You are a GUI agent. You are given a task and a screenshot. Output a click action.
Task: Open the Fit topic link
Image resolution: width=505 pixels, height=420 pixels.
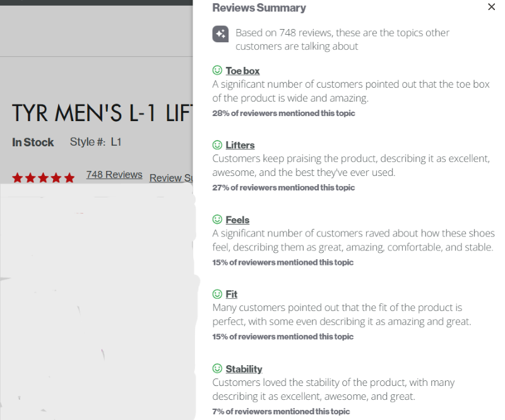pyautogui.click(x=231, y=294)
